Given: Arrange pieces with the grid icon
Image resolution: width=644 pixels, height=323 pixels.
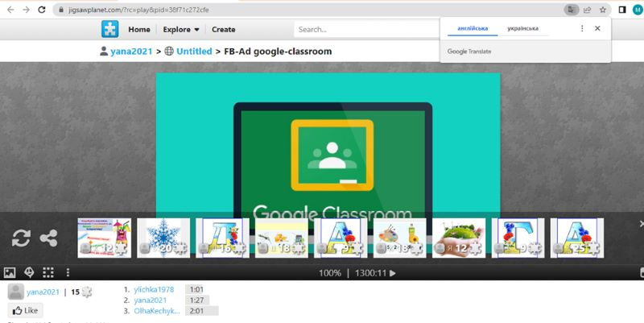Looking at the screenshot, I should 48,272.
